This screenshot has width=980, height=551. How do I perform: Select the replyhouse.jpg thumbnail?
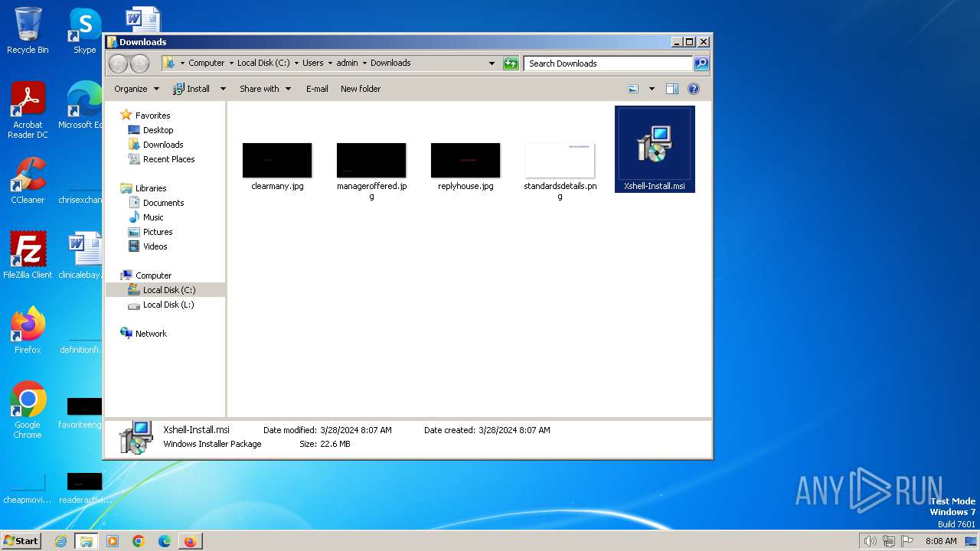pos(465,160)
